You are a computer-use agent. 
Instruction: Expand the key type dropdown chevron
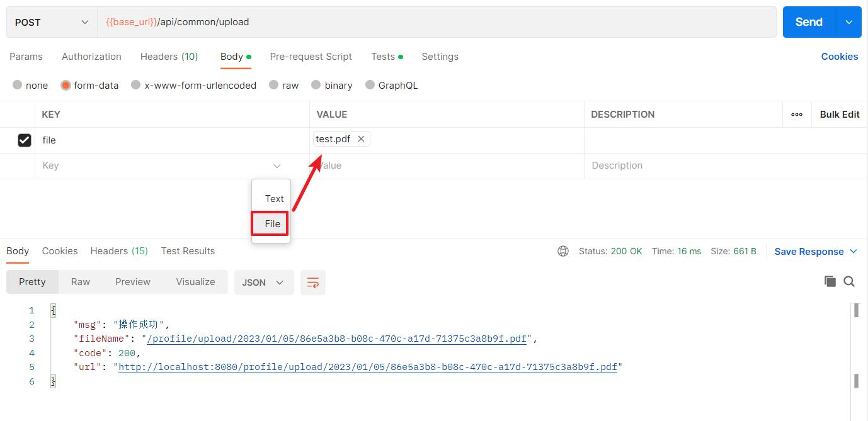[277, 166]
